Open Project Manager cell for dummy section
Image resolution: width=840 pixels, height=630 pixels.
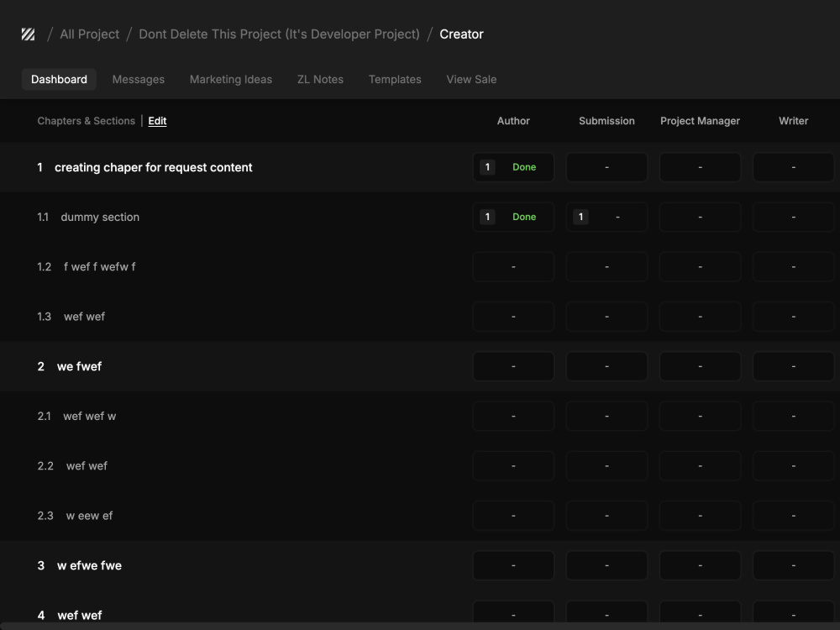coord(701,217)
